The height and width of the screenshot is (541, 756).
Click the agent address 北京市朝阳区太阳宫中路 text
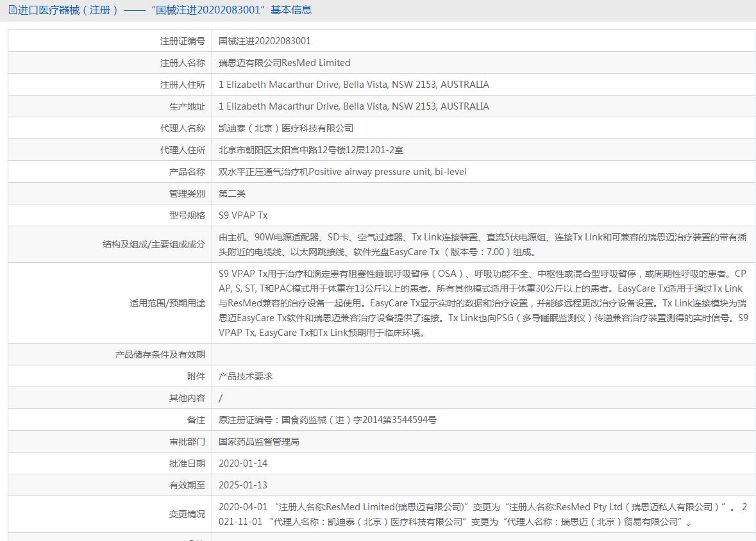click(310, 150)
